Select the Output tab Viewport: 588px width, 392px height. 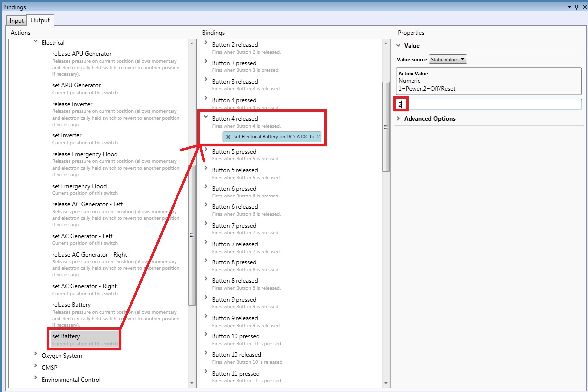[x=40, y=20]
